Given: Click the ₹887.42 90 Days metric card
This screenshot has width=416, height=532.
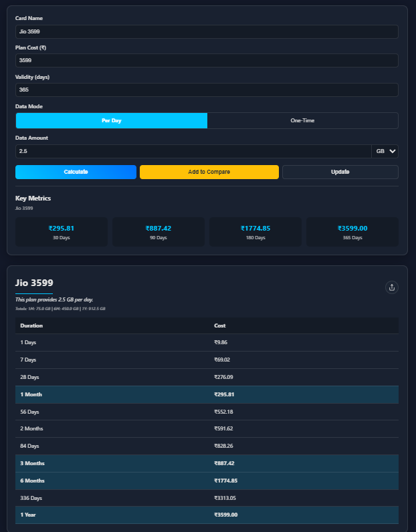Looking at the screenshot, I should tap(159, 232).
